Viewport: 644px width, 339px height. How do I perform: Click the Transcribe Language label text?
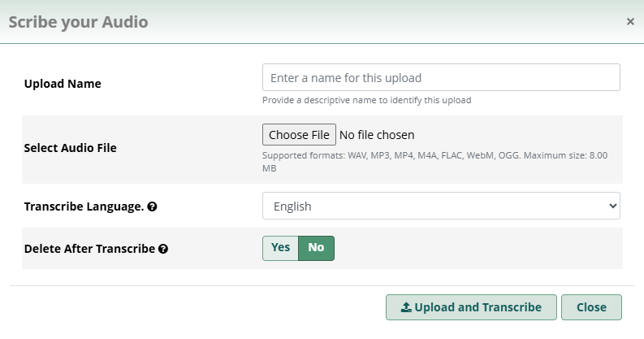click(84, 206)
